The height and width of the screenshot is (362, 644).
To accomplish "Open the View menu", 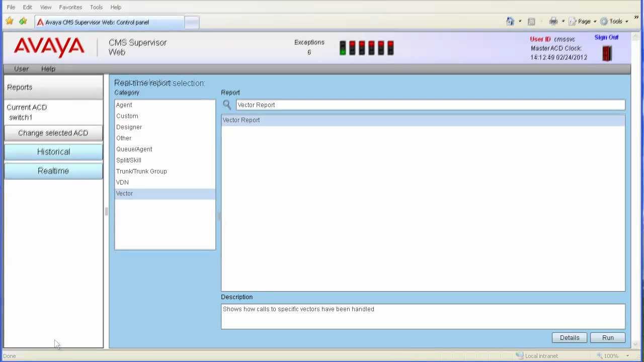I will point(46,7).
